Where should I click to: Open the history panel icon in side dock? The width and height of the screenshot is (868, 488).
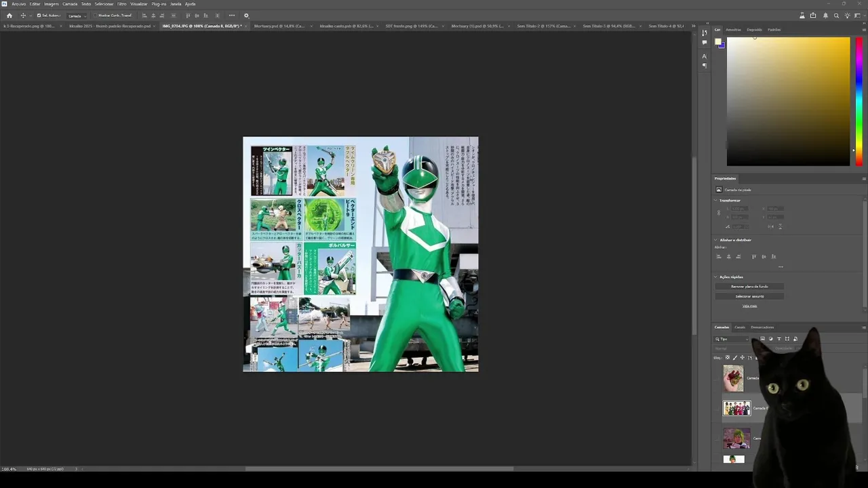(705, 32)
